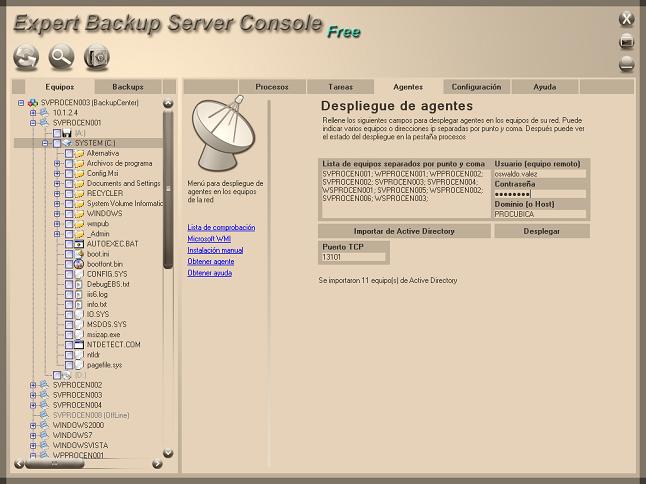646x484 pixels.
Task: Click the bootfont.bin file icon
Action: pos(79,264)
